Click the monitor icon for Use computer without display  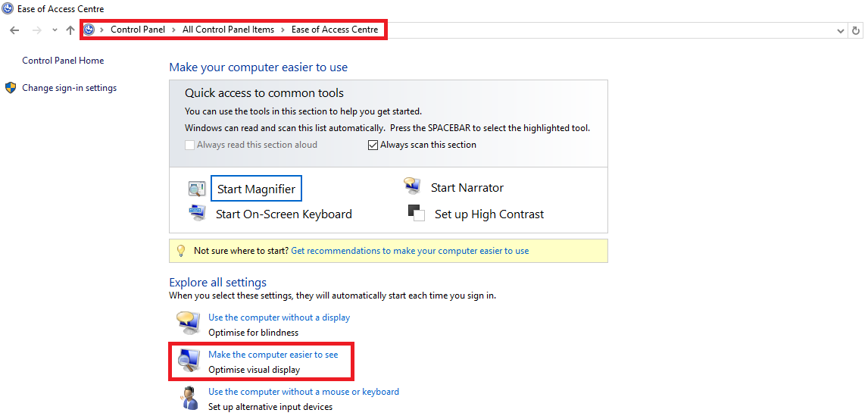(188, 323)
